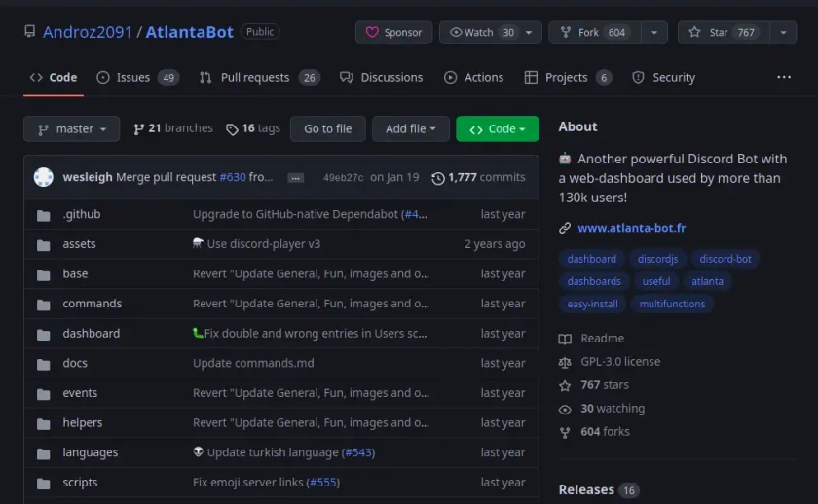Open the dropdown arrow beside Fork
This screenshot has height=504, width=818.
coord(654,32)
